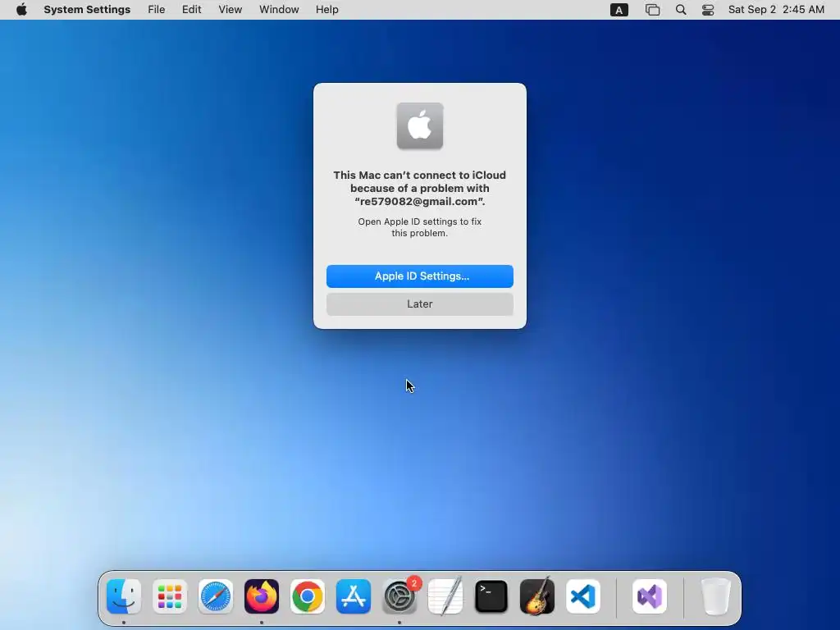Click System Settings icon in the Dock
The image size is (840, 630).
click(x=399, y=596)
